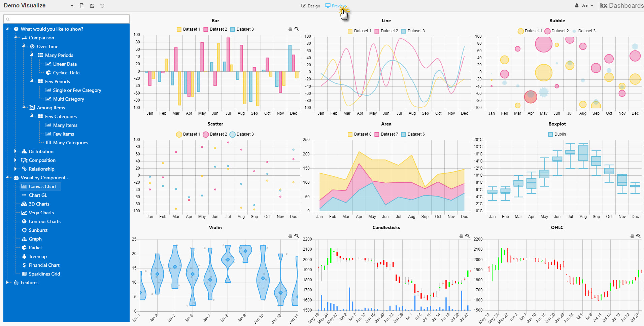Screen dimensions: 644x326
Task: Toggle Dataset 3 in Line chart legend
Action: 413,31
